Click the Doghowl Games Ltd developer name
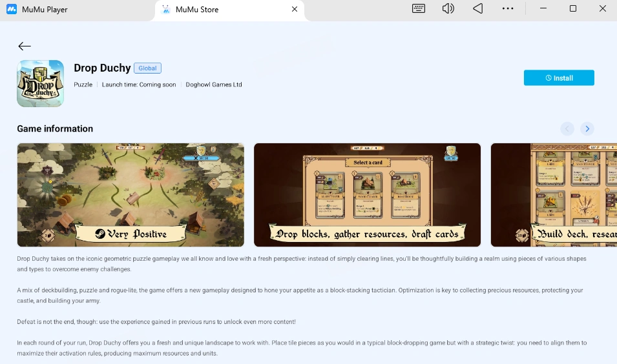Screen dimensions: 617x364 click(x=214, y=85)
